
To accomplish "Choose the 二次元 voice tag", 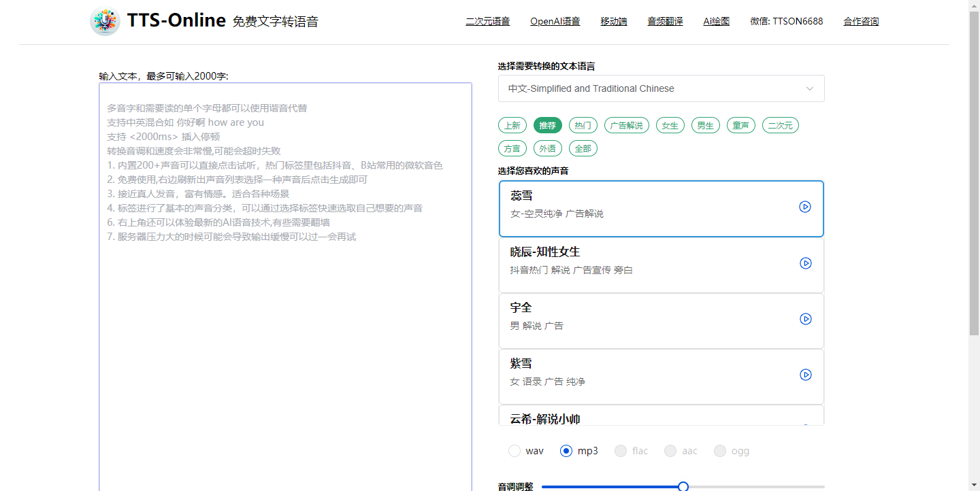I will [x=781, y=125].
